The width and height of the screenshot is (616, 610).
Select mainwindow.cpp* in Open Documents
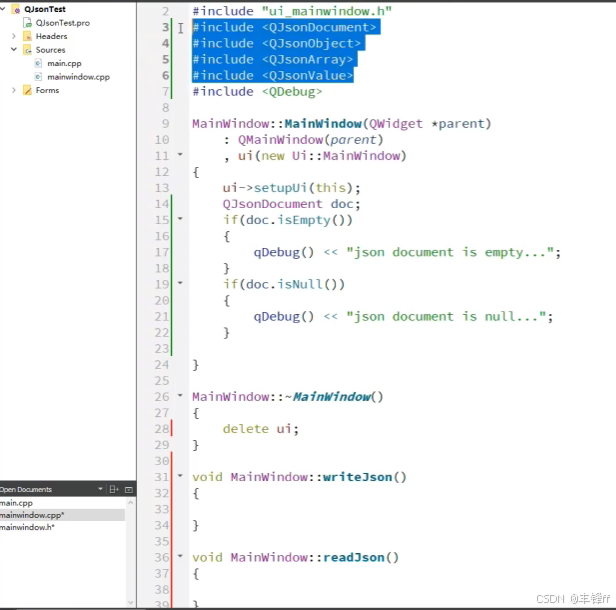[32, 515]
